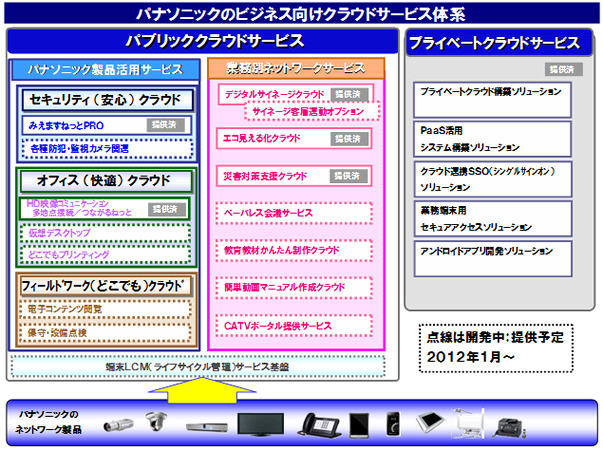Screen dimensions: 603x451
Task: Select the IP desk phone product image
Action: [x=319, y=425]
